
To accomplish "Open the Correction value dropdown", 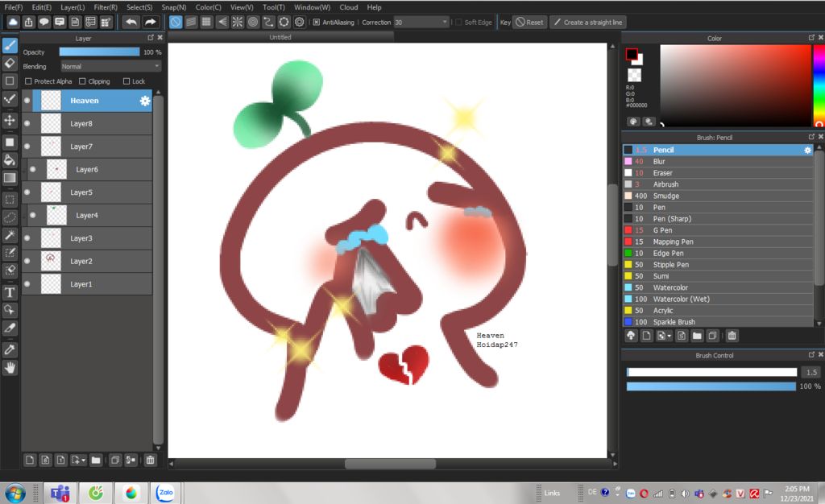I will 421,22.
